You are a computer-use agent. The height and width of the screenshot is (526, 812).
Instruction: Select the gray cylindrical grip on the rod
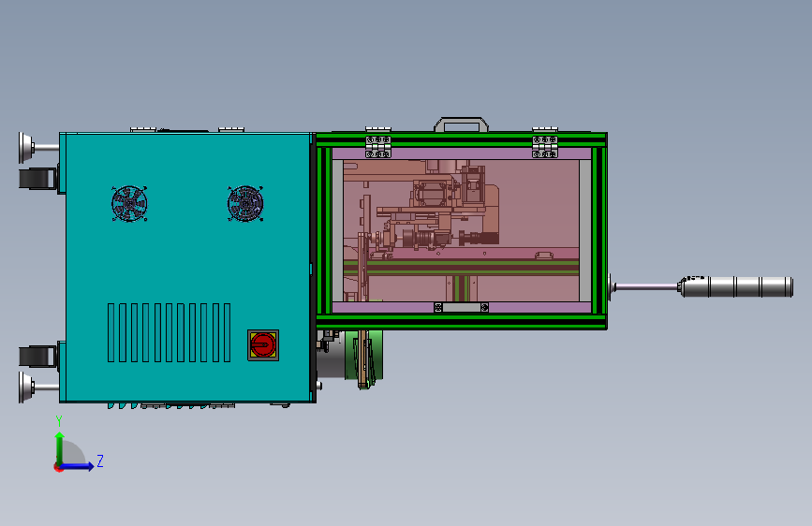click(x=736, y=286)
